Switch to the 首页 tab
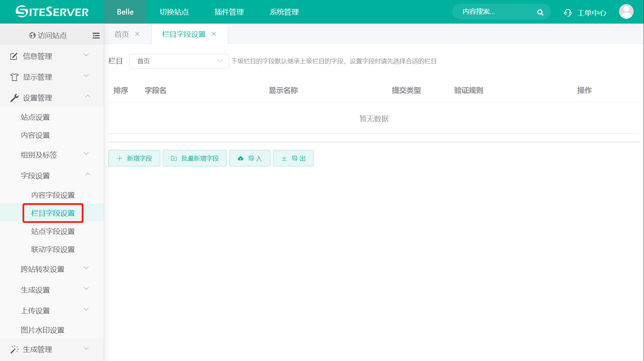Screen dimensions: 644x361 click(x=121, y=34)
